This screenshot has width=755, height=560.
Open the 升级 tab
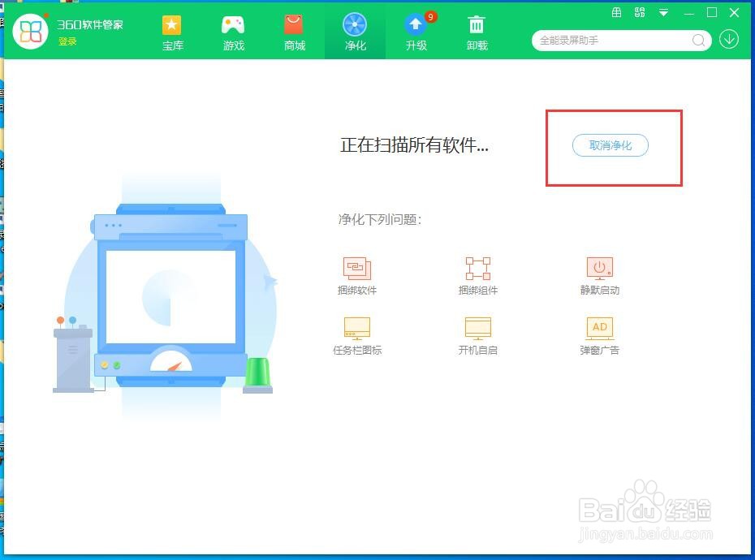click(x=417, y=33)
